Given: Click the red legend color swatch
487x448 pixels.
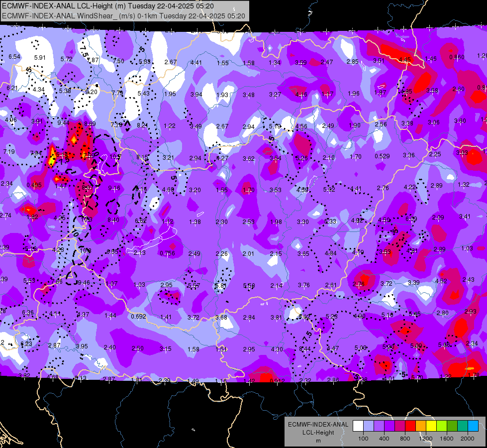Looking at the screenshot, I should pos(410,426).
